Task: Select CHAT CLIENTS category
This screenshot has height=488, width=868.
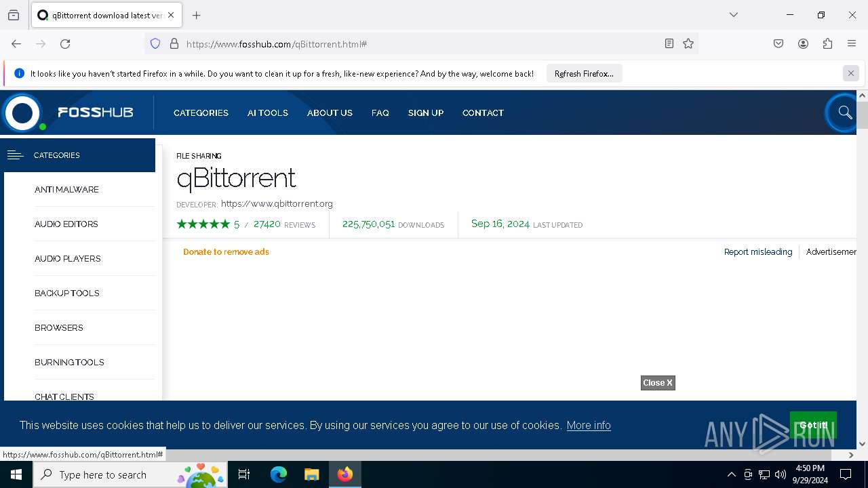Action: coord(64,396)
